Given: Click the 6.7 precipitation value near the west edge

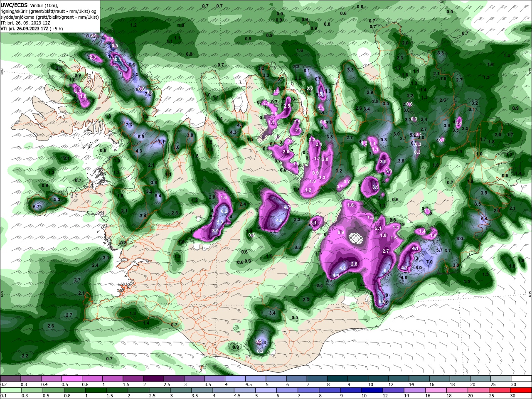Looking at the screenshot, I should coord(36,207).
